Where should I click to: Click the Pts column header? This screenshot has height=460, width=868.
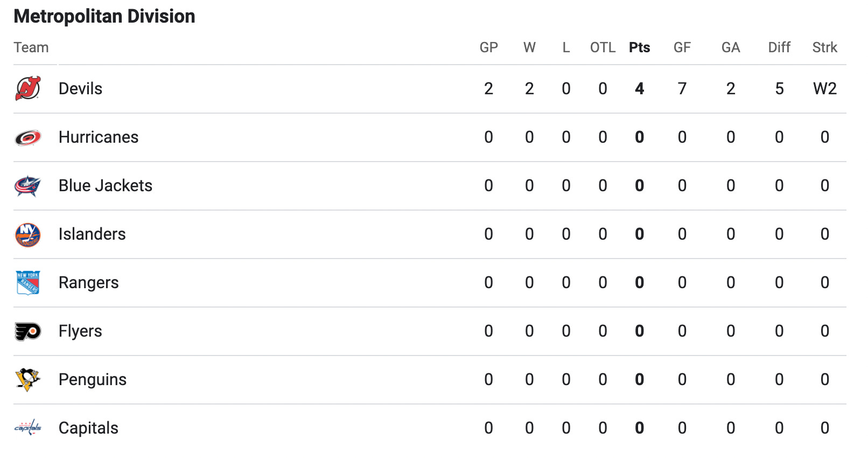point(640,47)
